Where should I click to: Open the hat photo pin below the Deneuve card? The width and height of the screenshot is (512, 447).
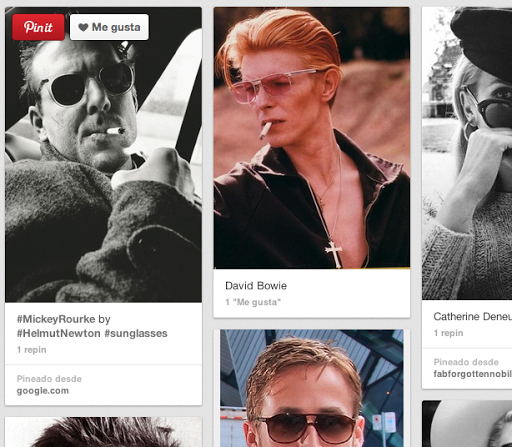(x=467, y=424)
